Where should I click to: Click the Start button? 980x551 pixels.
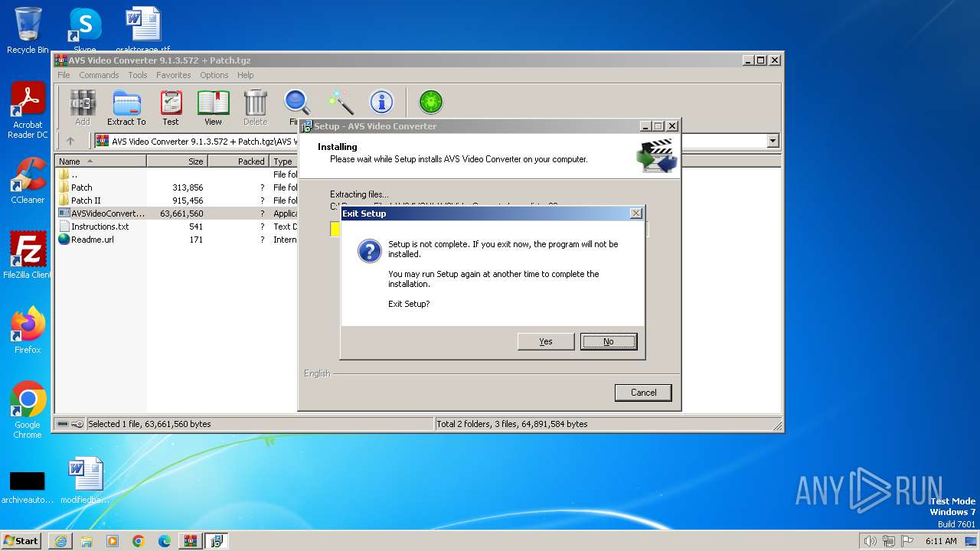click(21, 541)
